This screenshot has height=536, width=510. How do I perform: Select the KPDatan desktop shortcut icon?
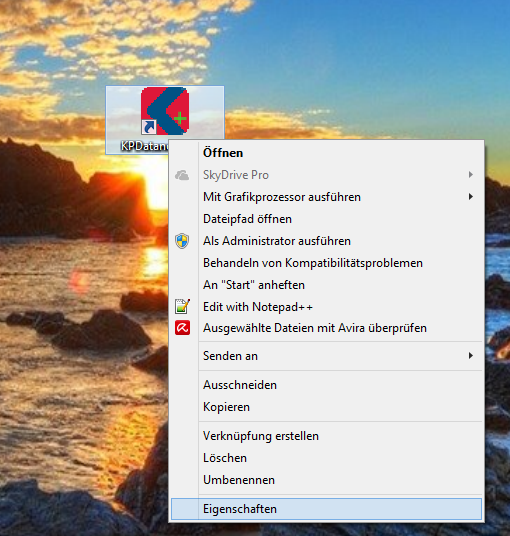click(x=165, y=111)
